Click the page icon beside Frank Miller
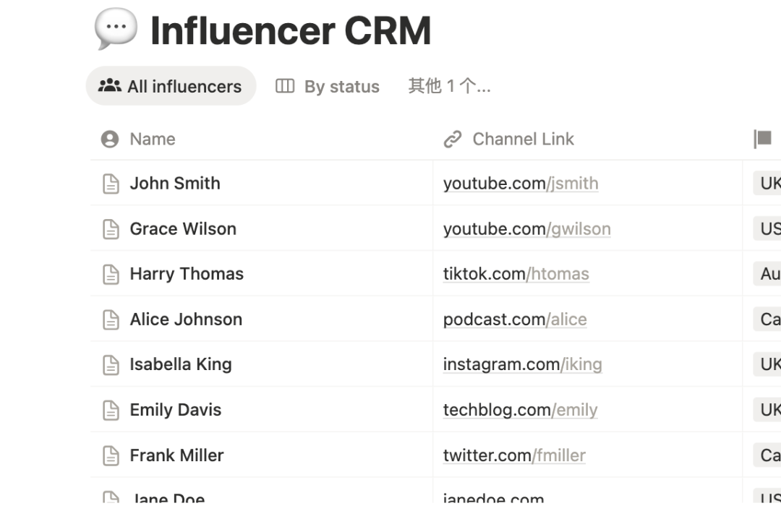This screenshot has height=532, width=781. [x=111, y=455]
